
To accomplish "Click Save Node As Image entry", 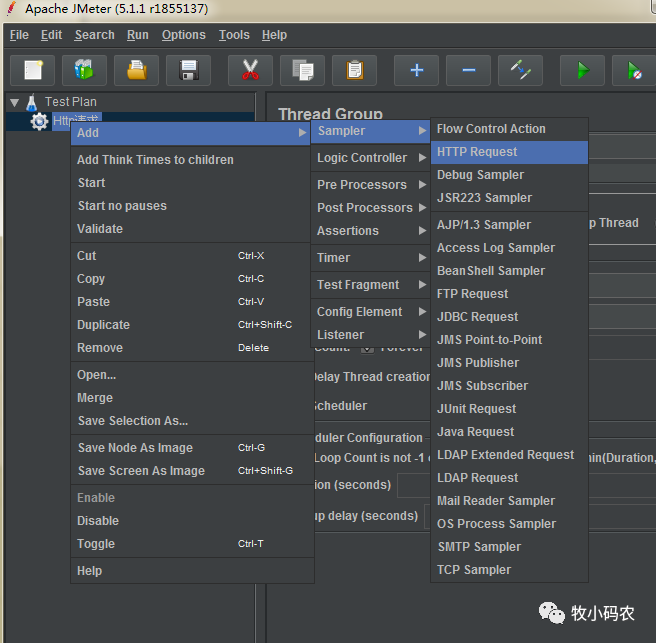I will (x=190, y=448).
